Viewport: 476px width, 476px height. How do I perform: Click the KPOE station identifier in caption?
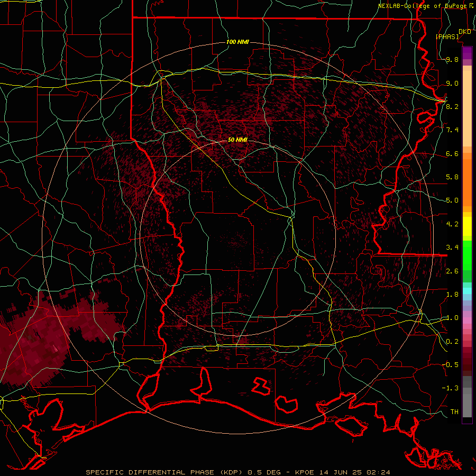tap(305, 472)
